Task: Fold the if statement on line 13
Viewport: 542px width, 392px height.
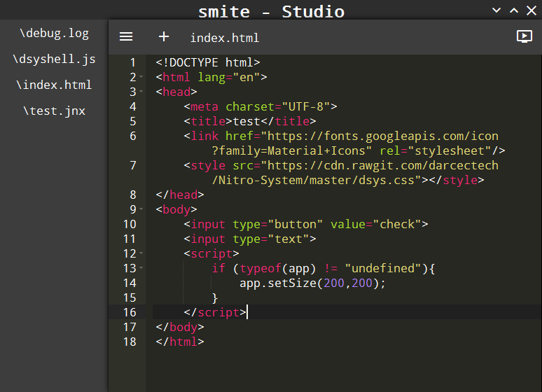Action: tap(141, 268)
